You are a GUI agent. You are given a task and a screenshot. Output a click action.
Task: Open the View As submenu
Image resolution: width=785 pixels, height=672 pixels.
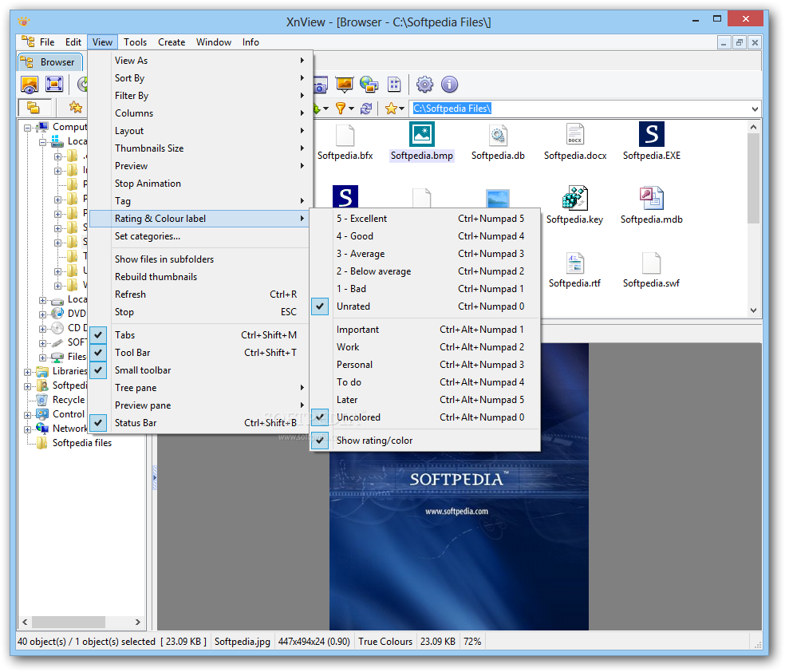click(199, 61)
